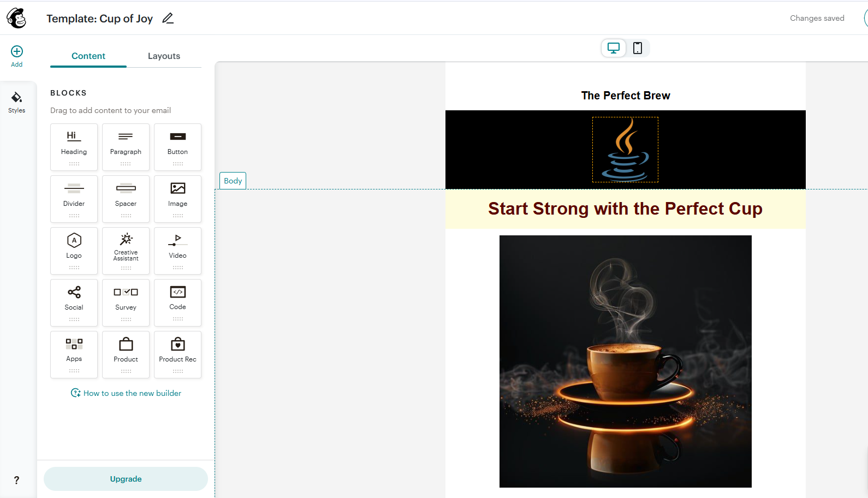868x498 pixels.
Task: Select The Perfect Brew heading text
Action: (626, 96)
